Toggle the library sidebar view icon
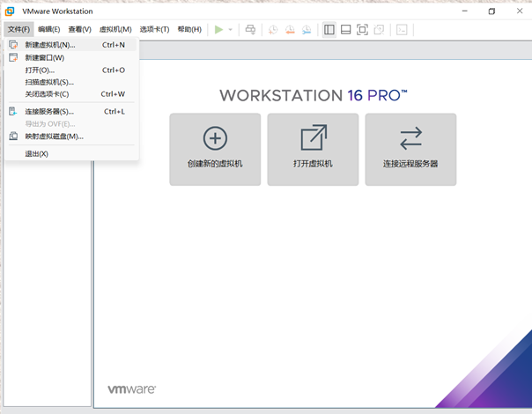 [x=329, y=30]
